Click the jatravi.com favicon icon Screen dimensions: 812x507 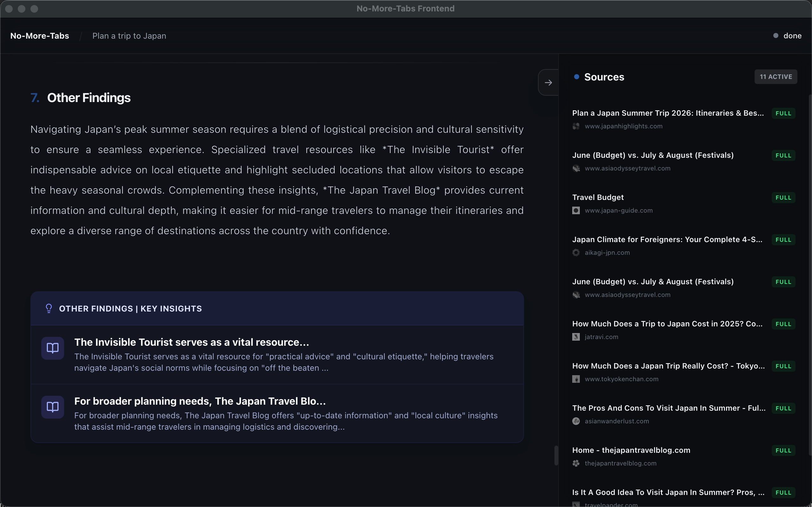(x=576, y=337)
